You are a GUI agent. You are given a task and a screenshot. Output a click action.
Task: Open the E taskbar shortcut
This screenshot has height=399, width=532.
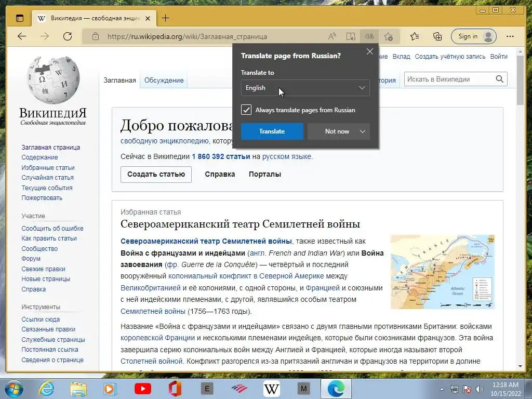pos(207,389)
